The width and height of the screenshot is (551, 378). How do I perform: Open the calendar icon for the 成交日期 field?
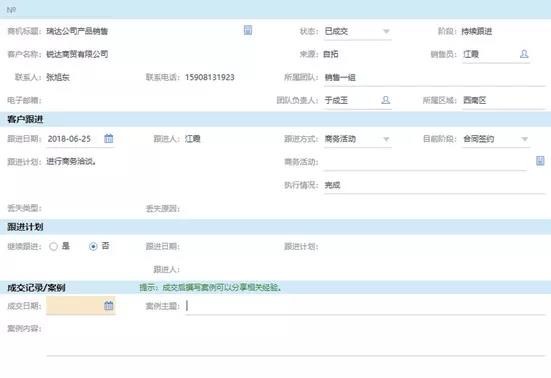point(109,305)
